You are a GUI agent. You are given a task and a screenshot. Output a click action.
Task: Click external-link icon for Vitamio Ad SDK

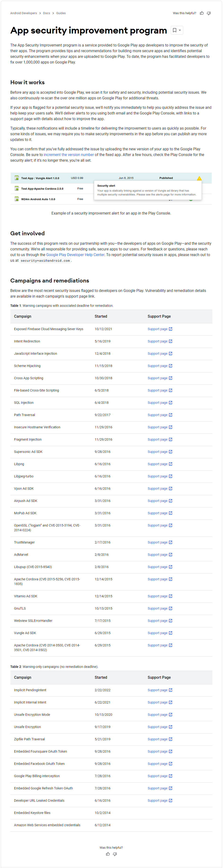171,596
